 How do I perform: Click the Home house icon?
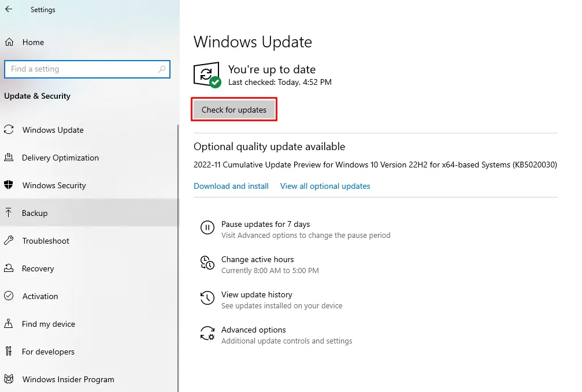9,42
